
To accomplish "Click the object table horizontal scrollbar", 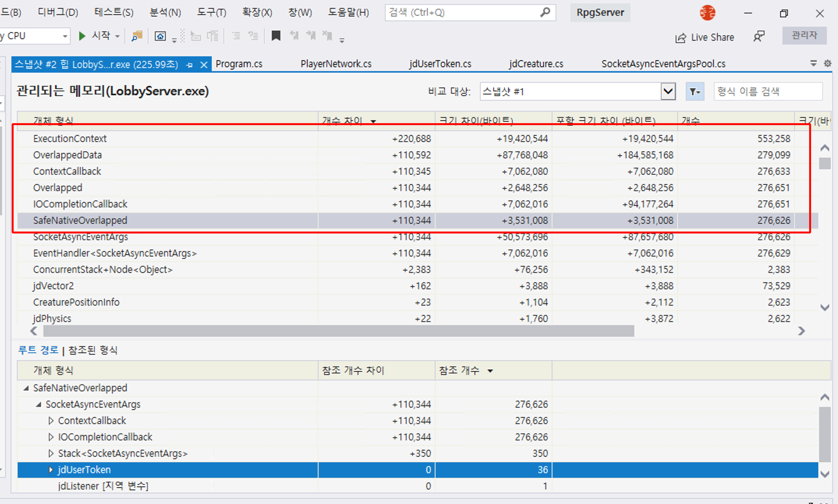I will 338,331.
